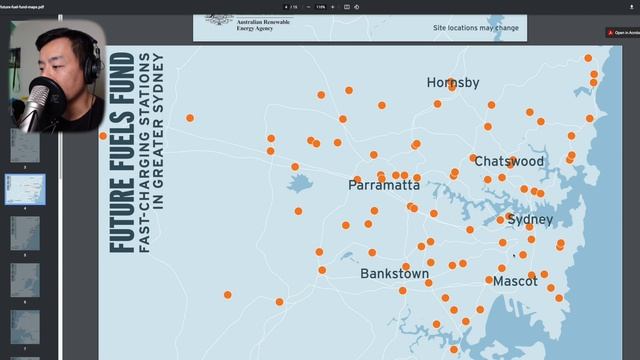640x360 pixels.
Task: Click the 'Mascot' map label
Action: (x=515, y=281)
